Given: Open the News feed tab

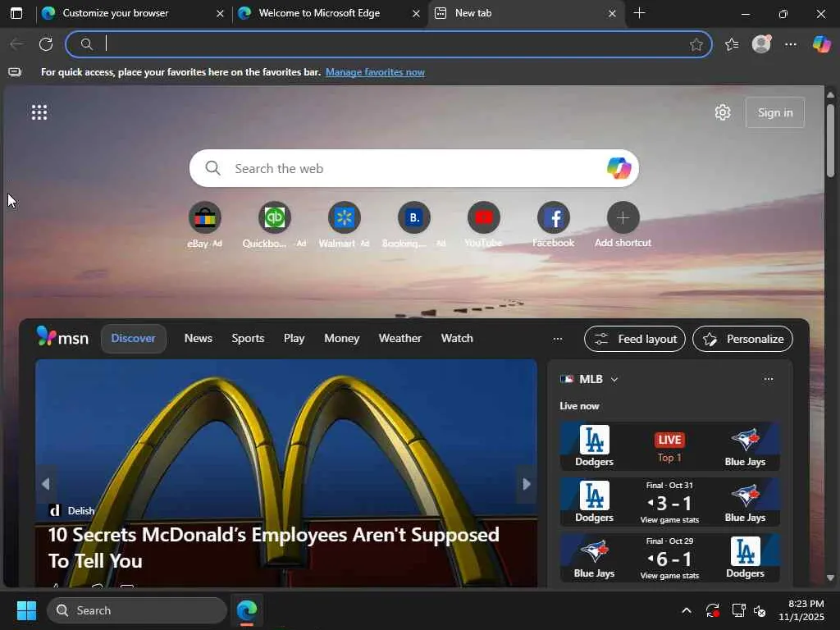Looking at the screenshot, I should (199, 339).
